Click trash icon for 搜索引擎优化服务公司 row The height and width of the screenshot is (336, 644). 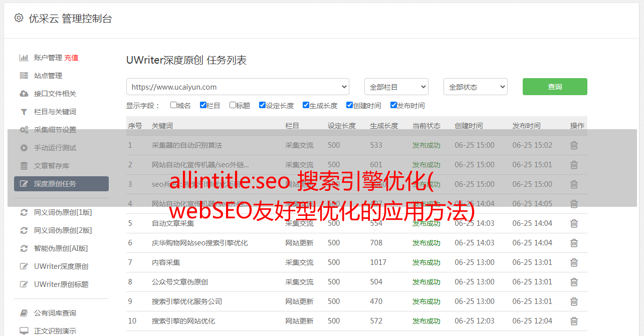(574, 301)
